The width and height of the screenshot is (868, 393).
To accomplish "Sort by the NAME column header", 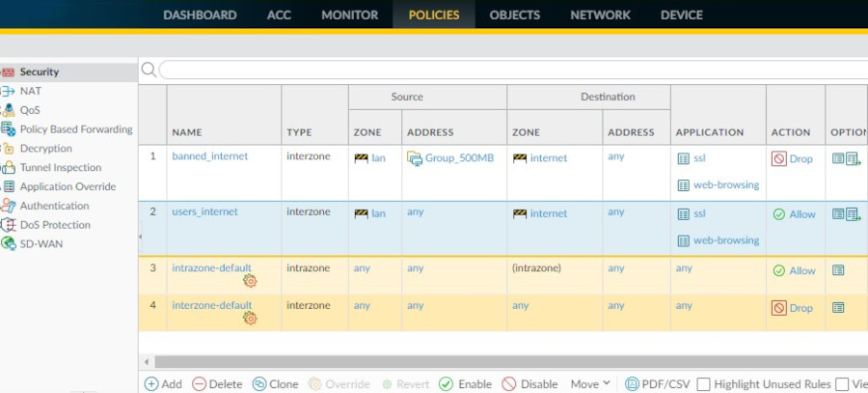I will coord(187,132).
